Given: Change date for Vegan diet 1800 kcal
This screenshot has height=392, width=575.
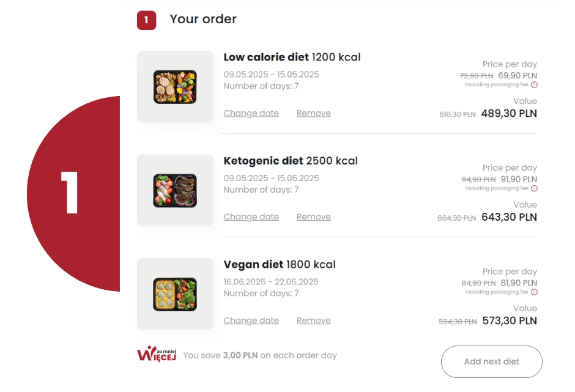Looking at the screenshot, I should coord(251,320).
